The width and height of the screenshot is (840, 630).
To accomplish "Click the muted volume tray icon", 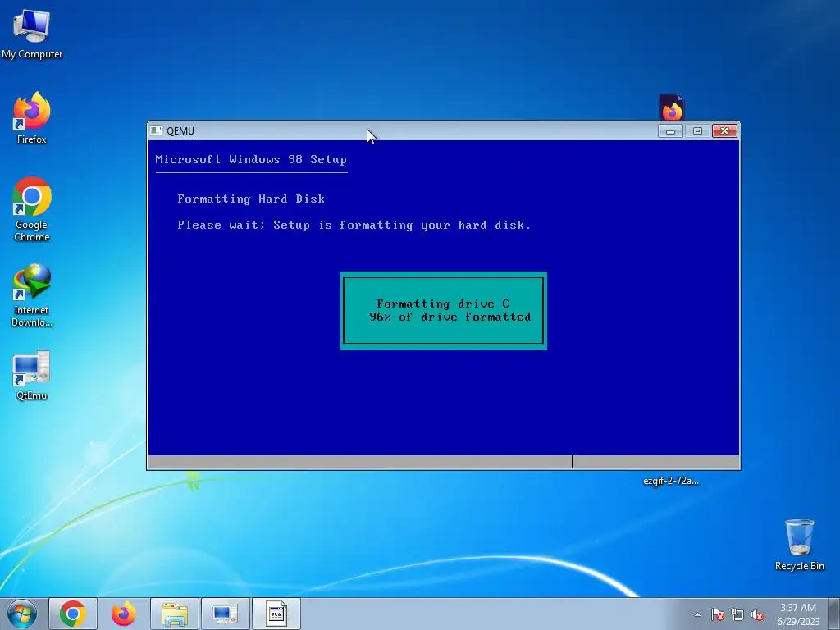I will 757,614.
